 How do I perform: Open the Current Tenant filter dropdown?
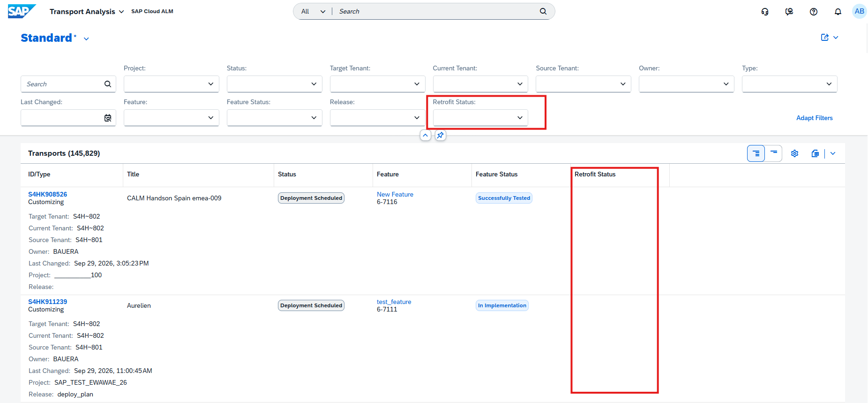pyautogui.click(x=520, y=84)
